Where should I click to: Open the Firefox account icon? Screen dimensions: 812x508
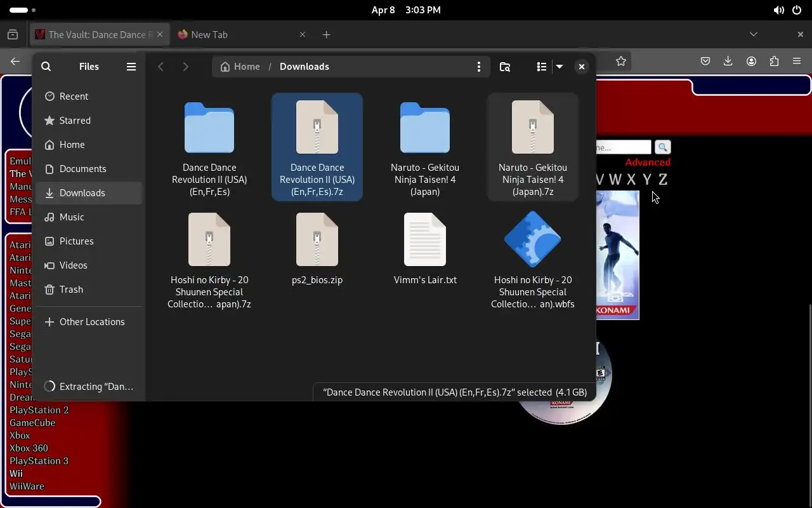point(751,62)
